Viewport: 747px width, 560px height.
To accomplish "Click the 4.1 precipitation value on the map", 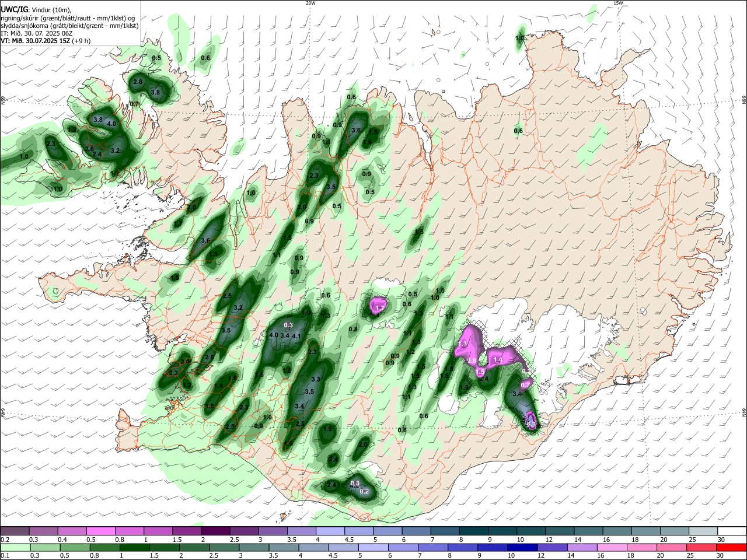I will [296, 336].
